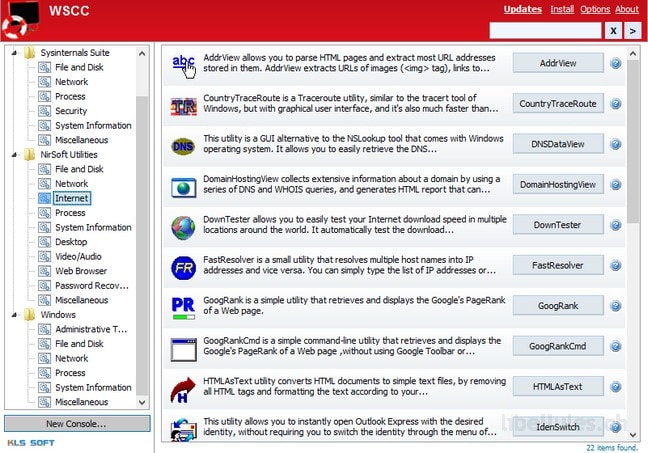
Task: Click the HTMLAsText red arrow icon
Action: click(183, 390)
